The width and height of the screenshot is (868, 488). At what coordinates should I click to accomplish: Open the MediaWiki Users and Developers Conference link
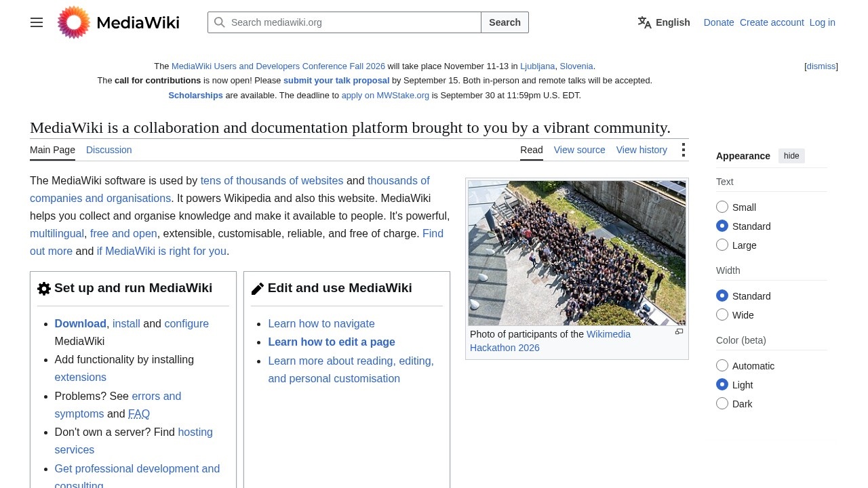[x=278, y=66]
